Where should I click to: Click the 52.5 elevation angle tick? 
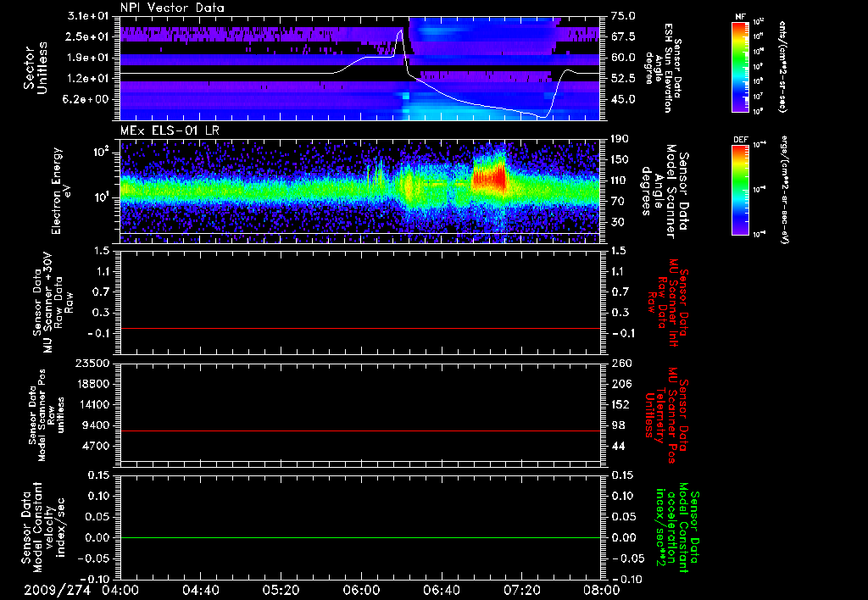[623, 79]
